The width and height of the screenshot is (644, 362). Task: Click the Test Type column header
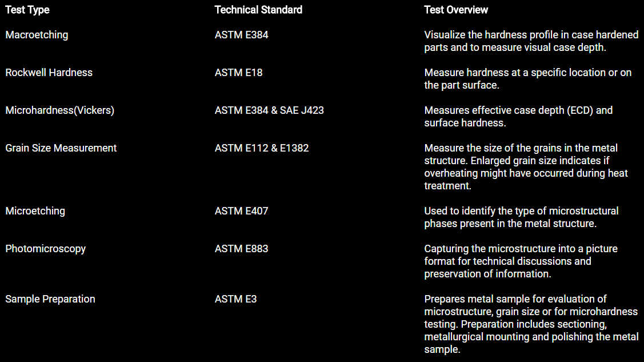coord(27,10)
